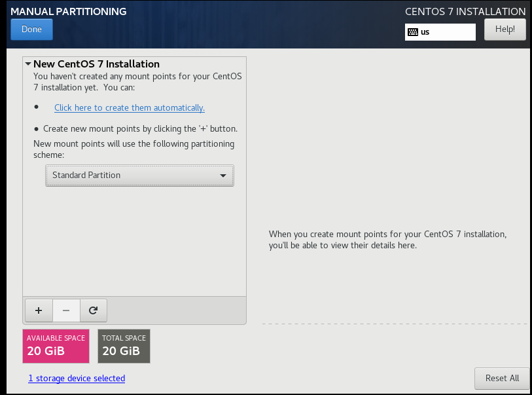Click the arrow on partitioning scheme dropdown
The image size is (532, 395).
223,176
